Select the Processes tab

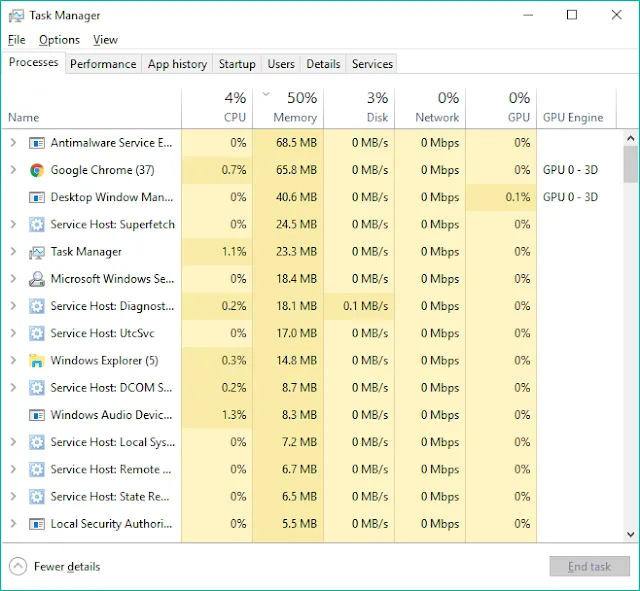click(x=33, y=62)
